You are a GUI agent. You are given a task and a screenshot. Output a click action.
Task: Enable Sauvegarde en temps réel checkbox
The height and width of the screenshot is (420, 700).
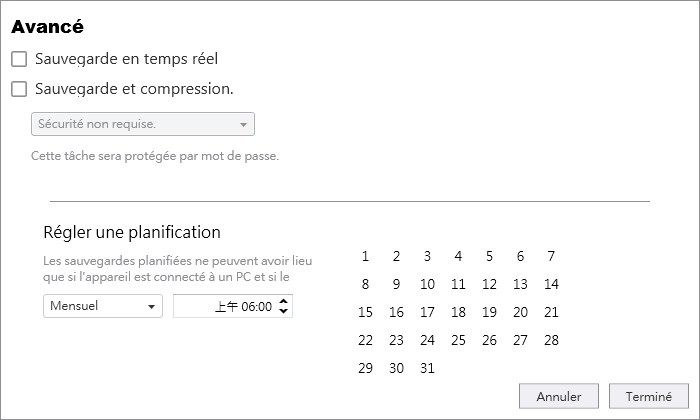pyautogui.click(x=19, y=59)
